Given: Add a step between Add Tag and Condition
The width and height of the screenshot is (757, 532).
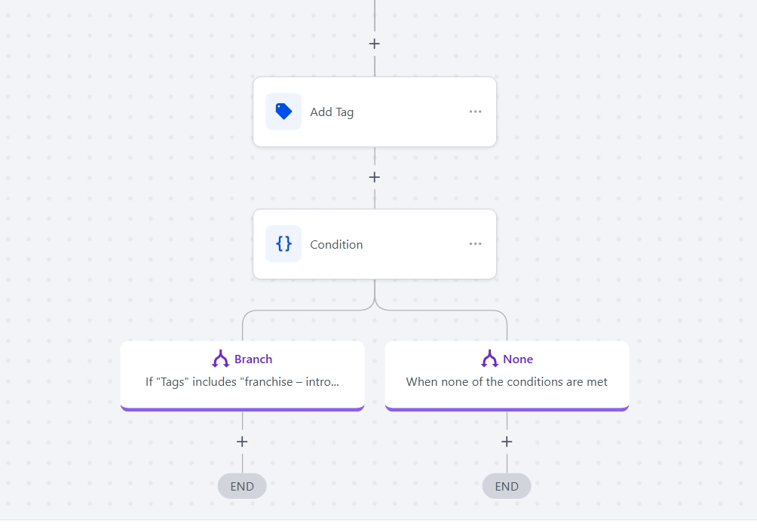Looking at the screenshot, I should pyautogui.click(x=374, y=177).
